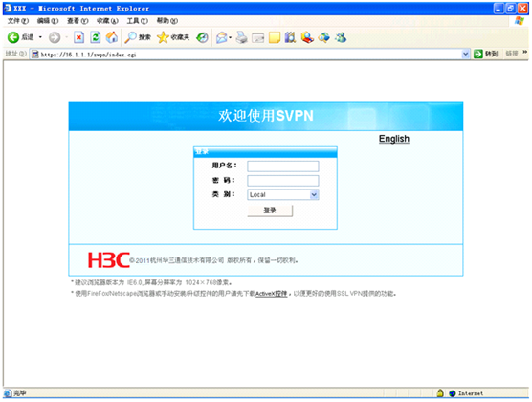Open the 编辑 (Edit) menu

tap(48, 21)
